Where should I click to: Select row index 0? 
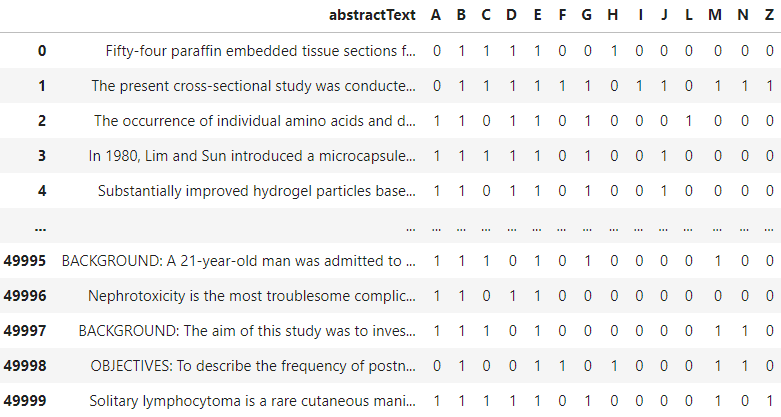42,51
